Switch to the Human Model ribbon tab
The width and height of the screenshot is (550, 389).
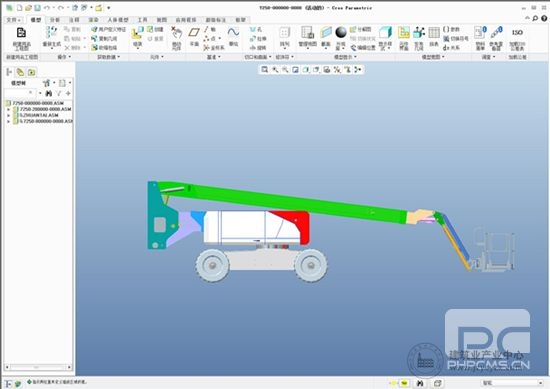pyautogui.click(x=118, y=20)
